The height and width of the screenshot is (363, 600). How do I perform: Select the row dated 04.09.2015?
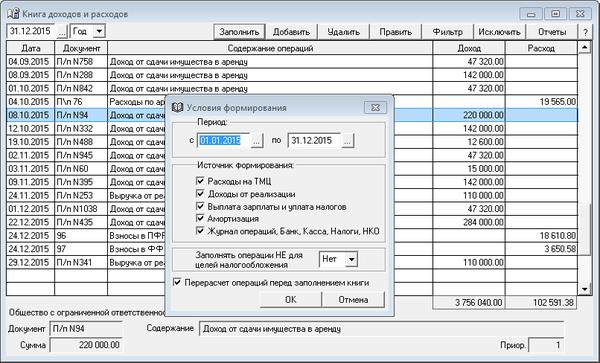click(x=292, y=62)
